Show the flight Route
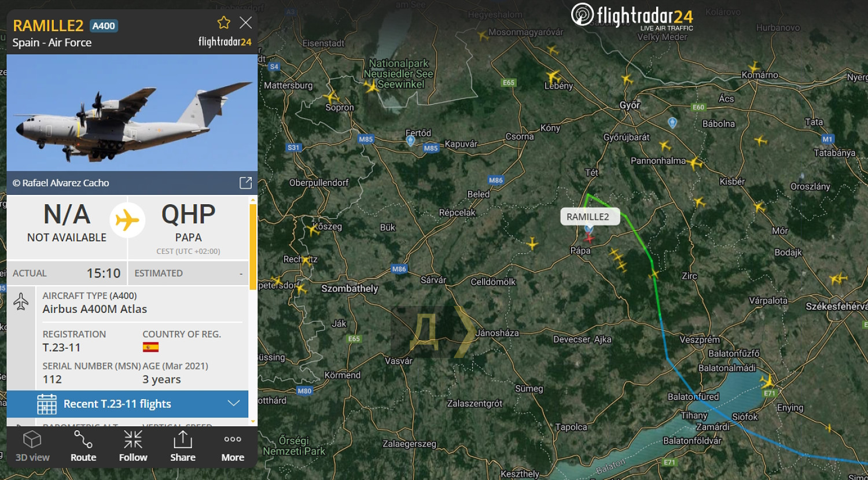Image resolution: width=868 pixels, height=480 pixels. coord(83,447)
